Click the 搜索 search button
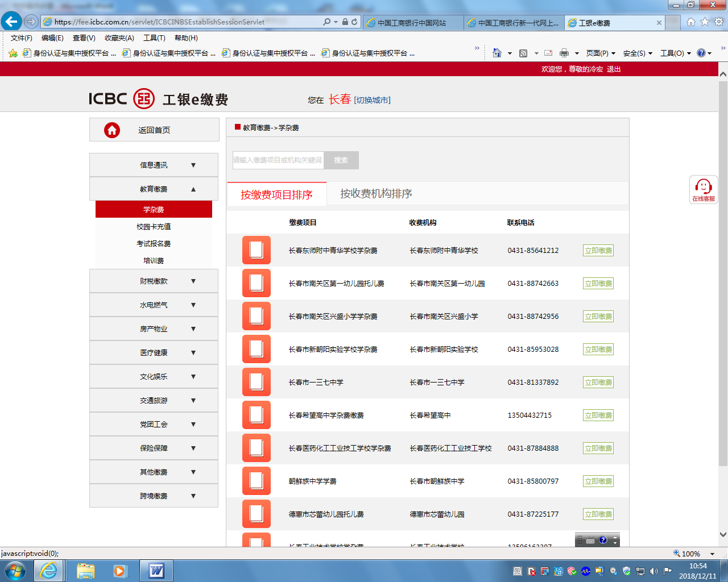Screen dimensions: 728x582 [341, 160]
